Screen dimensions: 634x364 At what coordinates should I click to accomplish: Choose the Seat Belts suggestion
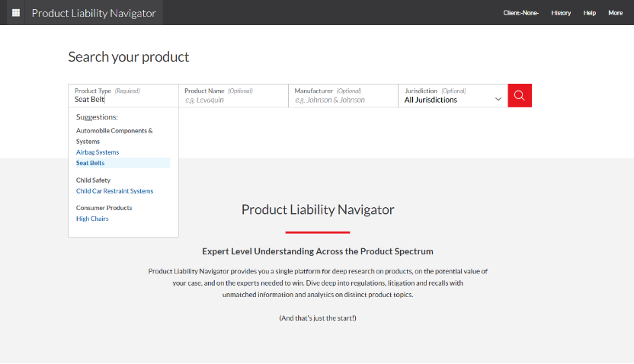[90, 163]
